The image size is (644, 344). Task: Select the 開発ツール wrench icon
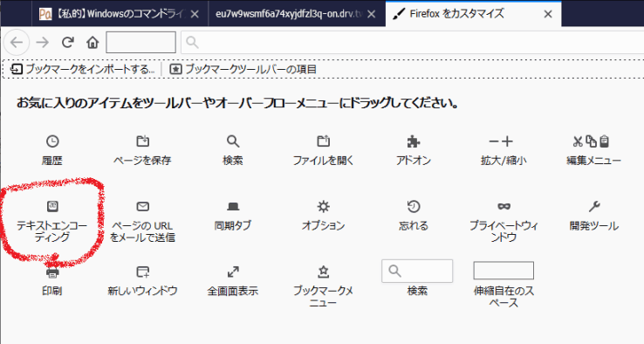point(594,206)
